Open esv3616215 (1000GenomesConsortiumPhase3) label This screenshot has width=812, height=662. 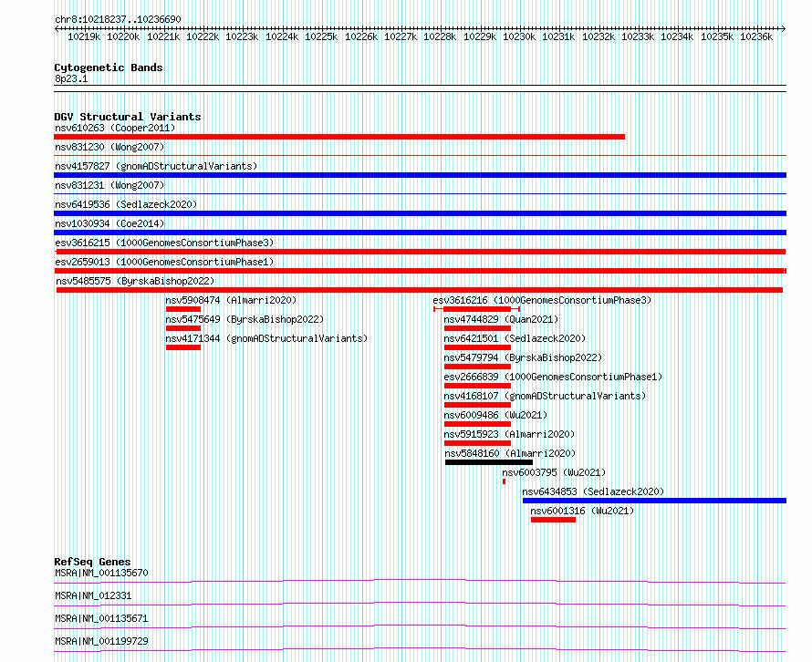[164, 243]
